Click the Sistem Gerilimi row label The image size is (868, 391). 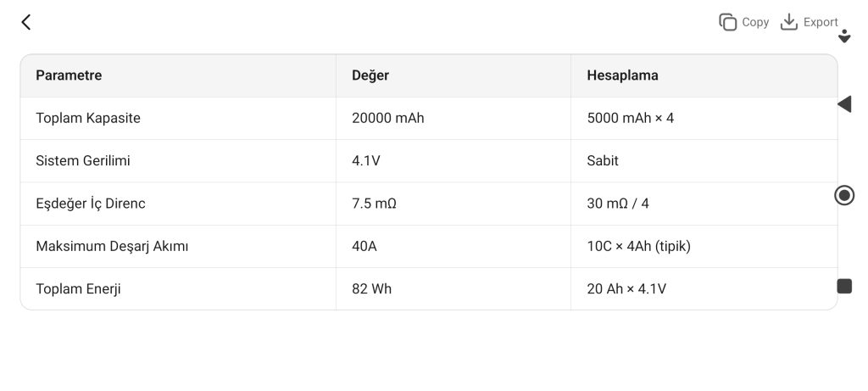click(x=83, y=160)
